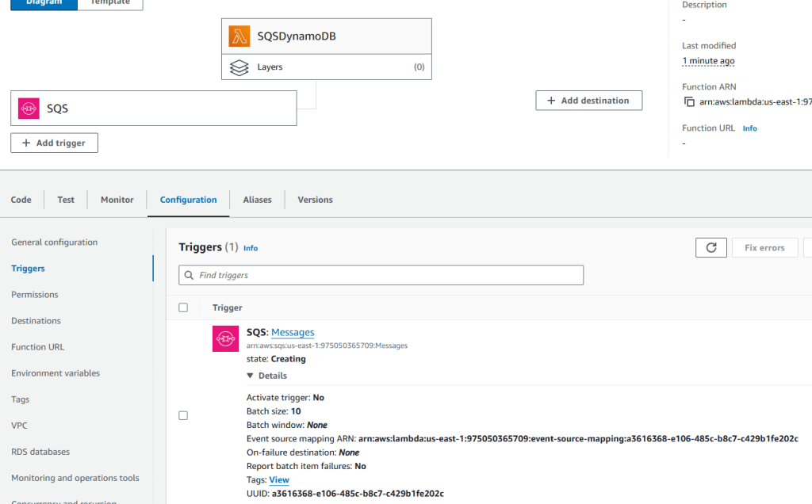Click the View tags link
The width and height of the screenshot is (812, 504).
[279, 480]
